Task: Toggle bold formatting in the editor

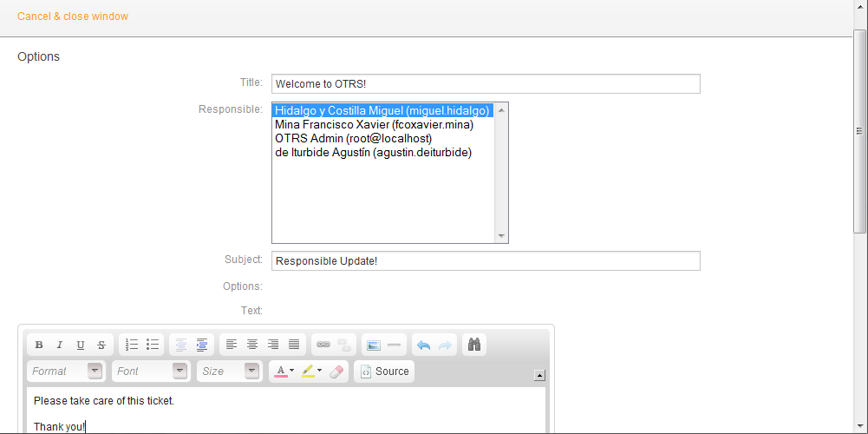Action: click(x=39, y=345)
